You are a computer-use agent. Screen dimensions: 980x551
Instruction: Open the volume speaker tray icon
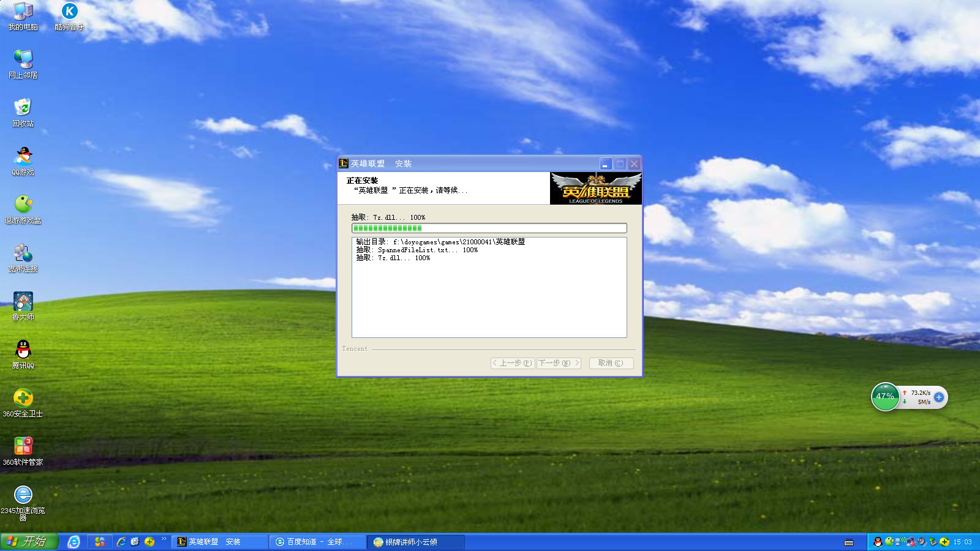(x=922, y=542)
